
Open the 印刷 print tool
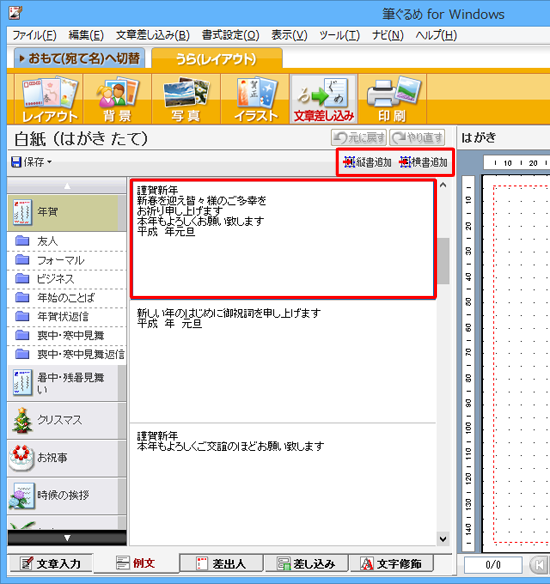pos(392,99)
